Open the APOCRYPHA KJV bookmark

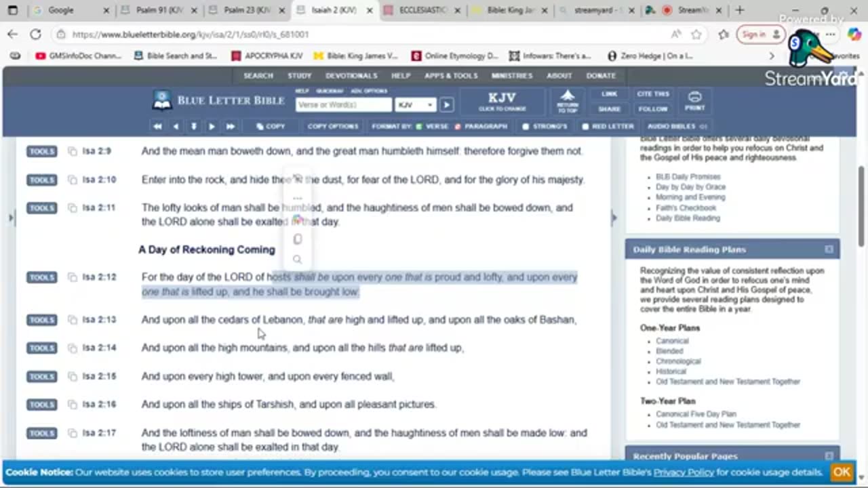pos(267,56)
